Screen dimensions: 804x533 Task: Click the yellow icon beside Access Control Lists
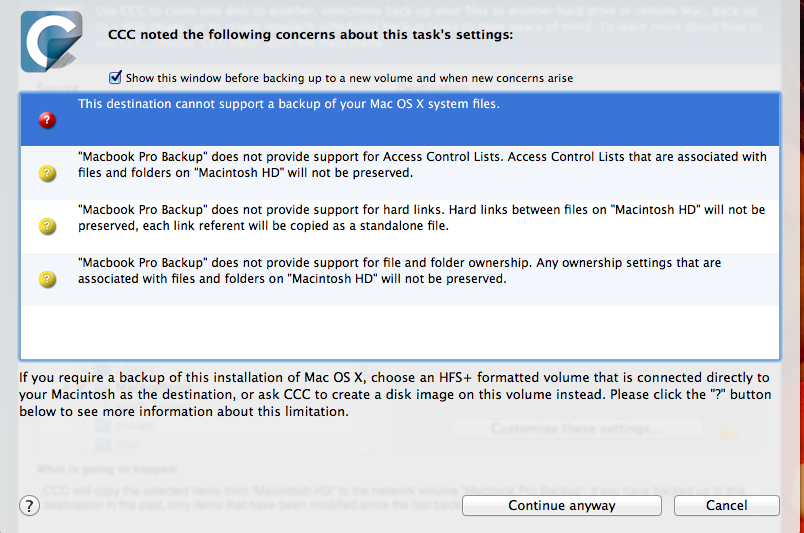(x=47, y=173)
